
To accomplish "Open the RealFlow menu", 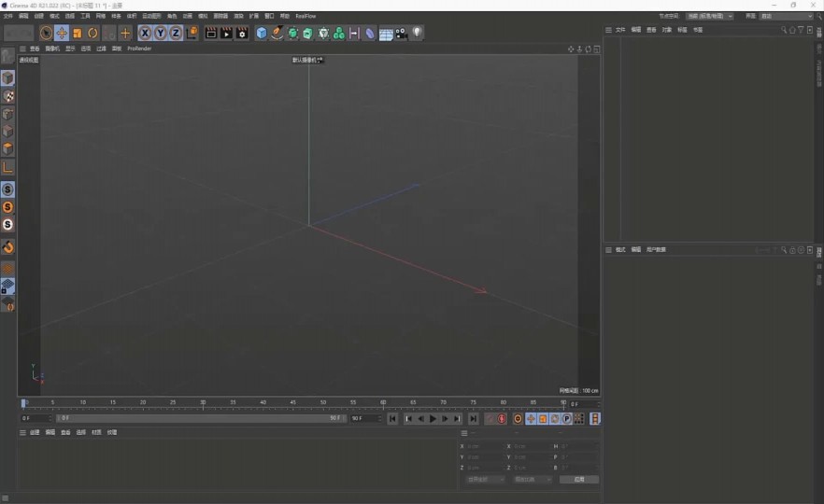I will pyautogui.click(x=305, y=16).
